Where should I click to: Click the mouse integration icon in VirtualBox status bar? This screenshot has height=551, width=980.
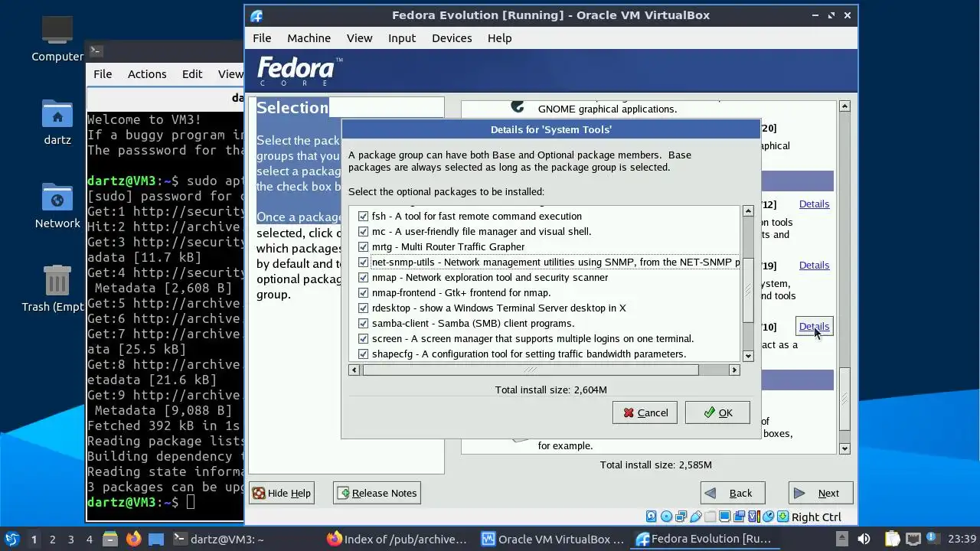(x=769, y=517)
